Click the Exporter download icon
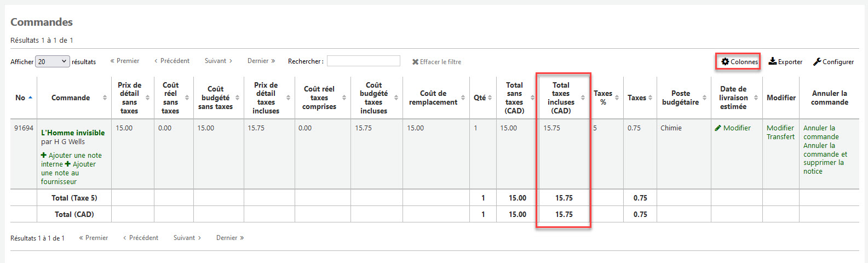 [772, 61]
